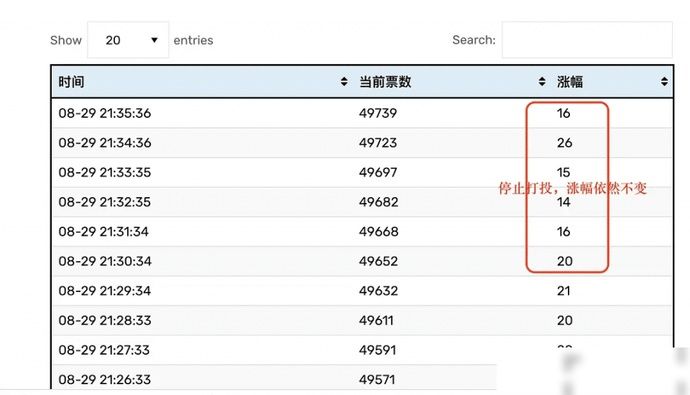Click sort arrows icon in 时间 header
The image size is (690, 395).
tap(344, 81)
